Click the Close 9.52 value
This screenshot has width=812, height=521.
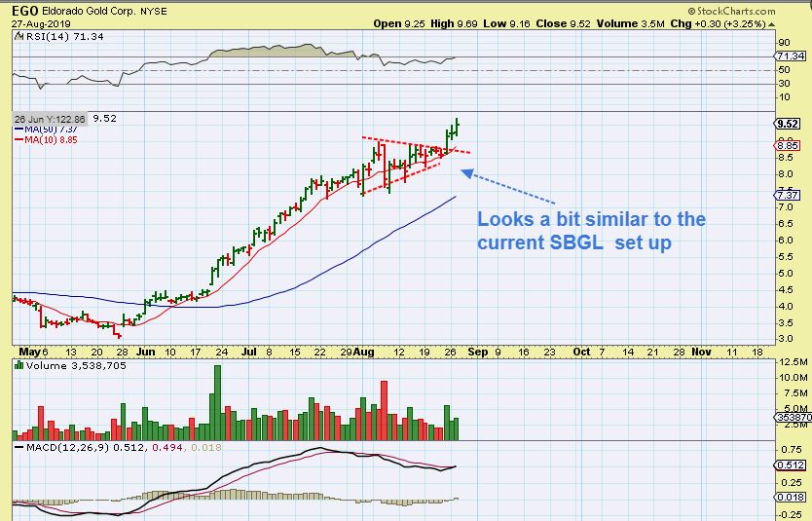pyautogui.click(x=564, y=23)
